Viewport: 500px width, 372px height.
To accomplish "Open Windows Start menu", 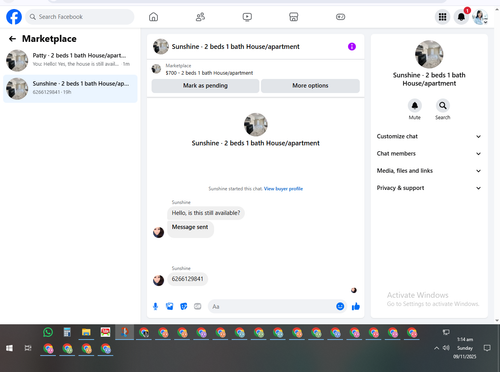I will (x=9, y=348).
